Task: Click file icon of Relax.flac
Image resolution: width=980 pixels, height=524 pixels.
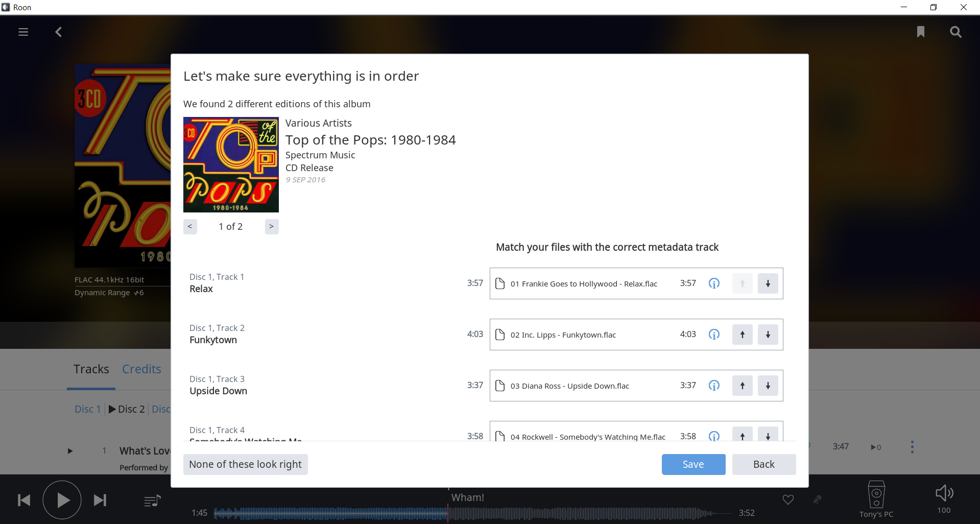Action: point(500,283)
